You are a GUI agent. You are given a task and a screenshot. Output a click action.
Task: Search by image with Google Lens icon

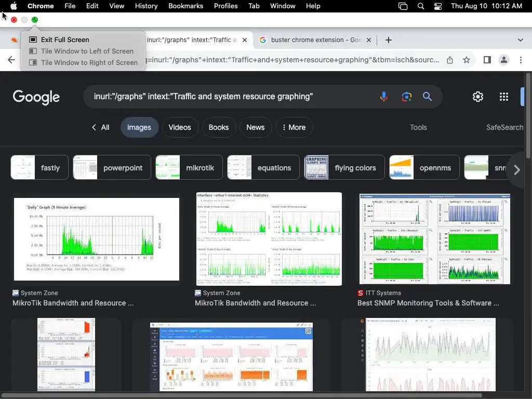click(x=406, y=97)
